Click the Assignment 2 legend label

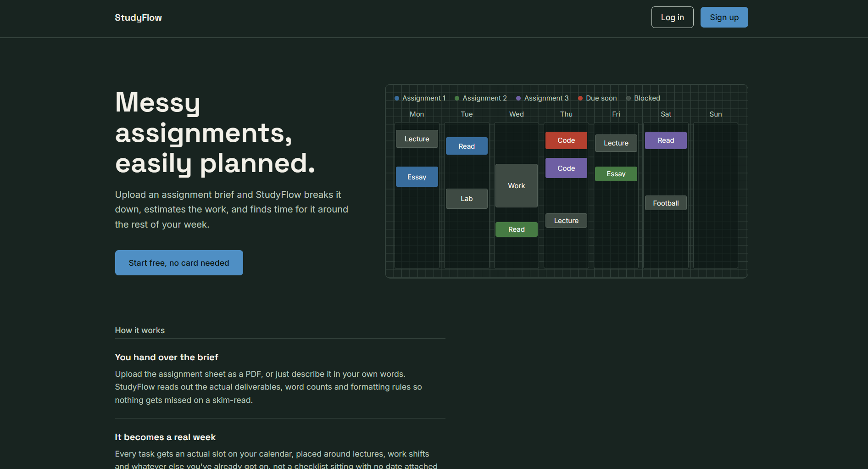coord(484,98)
